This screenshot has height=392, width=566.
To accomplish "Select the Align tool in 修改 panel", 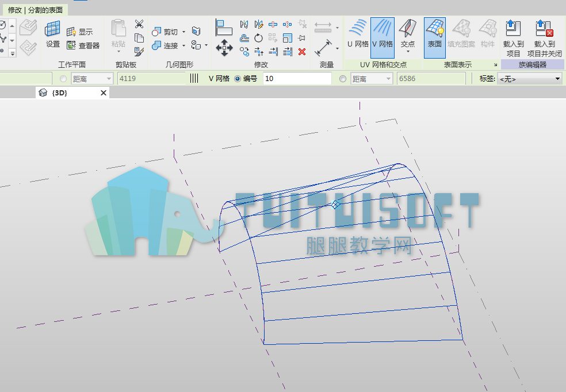I will point(224,28).
